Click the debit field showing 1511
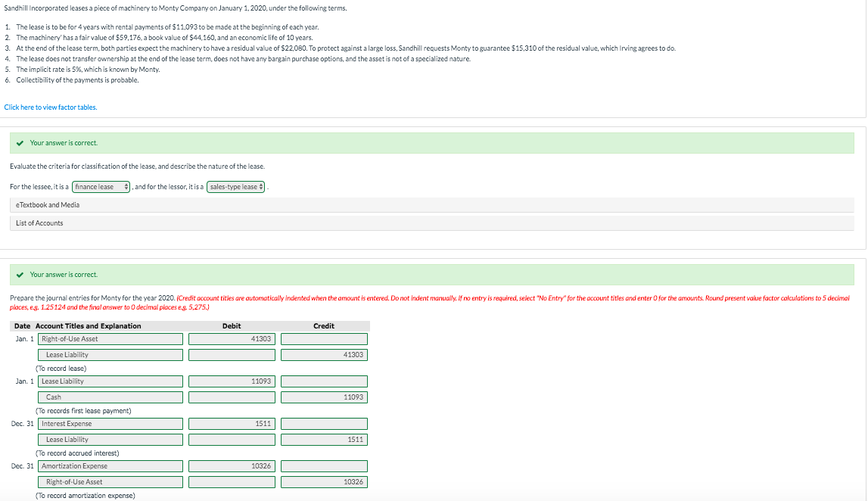This screenshot has height=501, width=868. 232,424
